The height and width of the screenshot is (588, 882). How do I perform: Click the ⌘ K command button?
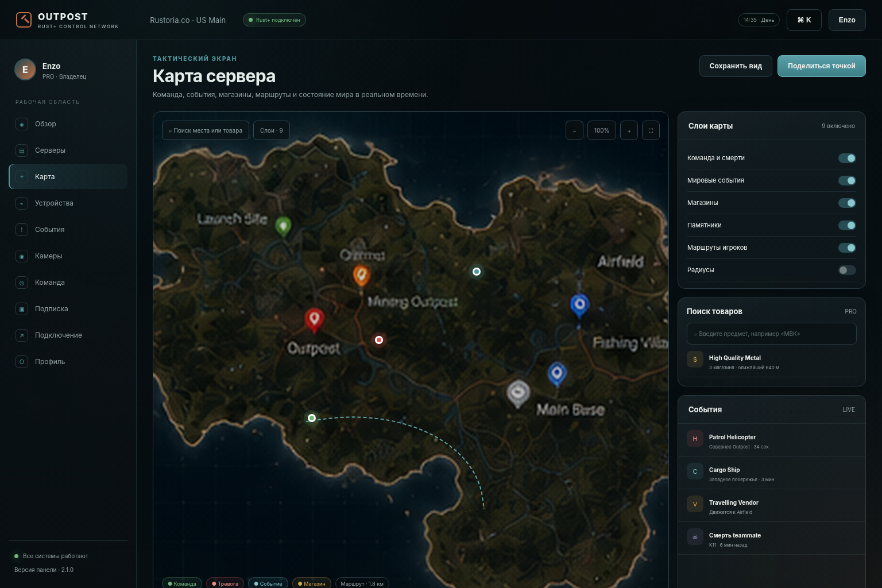click(804, 20)
